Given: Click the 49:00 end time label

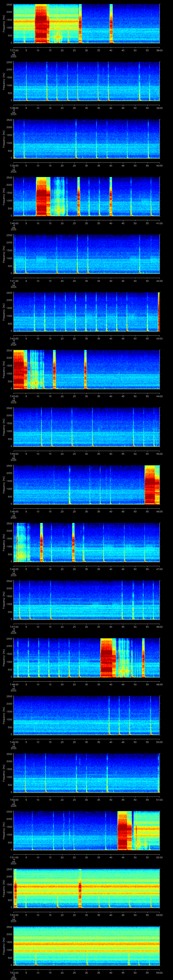Looking at the screenshot, I should click(159, 684).
